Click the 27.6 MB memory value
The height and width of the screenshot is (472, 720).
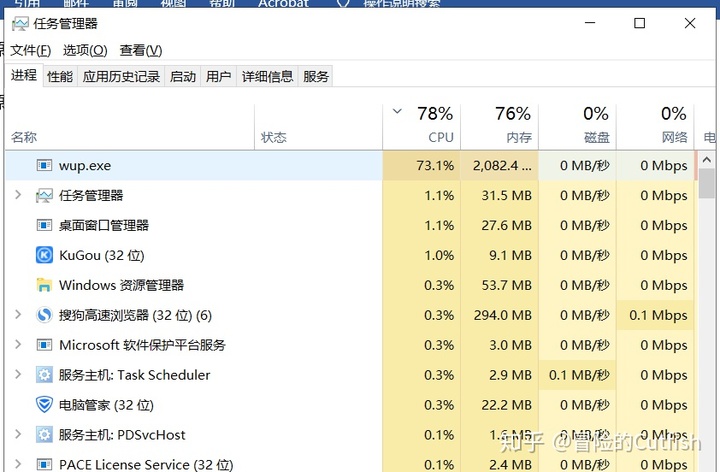tap(506, 225)
